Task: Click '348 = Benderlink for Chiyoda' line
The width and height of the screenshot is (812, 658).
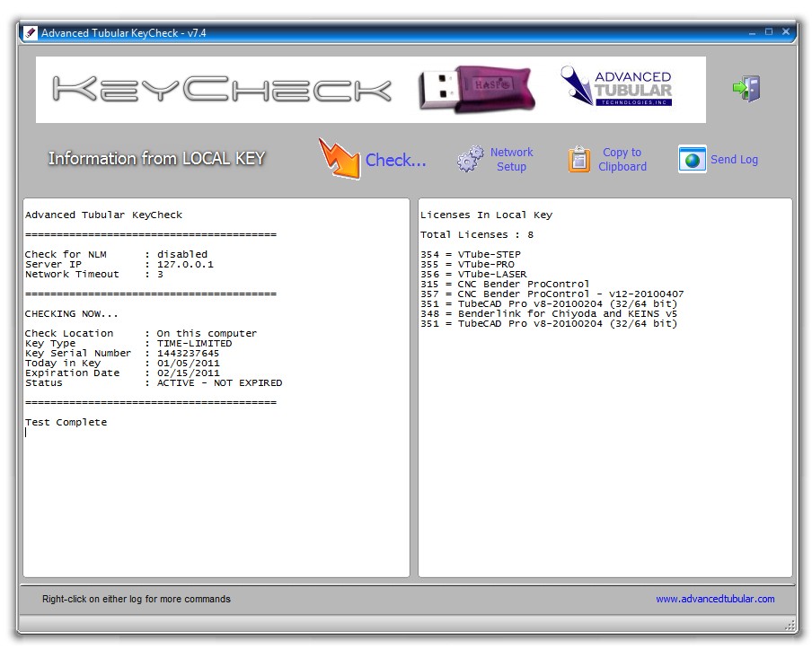Action: point(549,313)
